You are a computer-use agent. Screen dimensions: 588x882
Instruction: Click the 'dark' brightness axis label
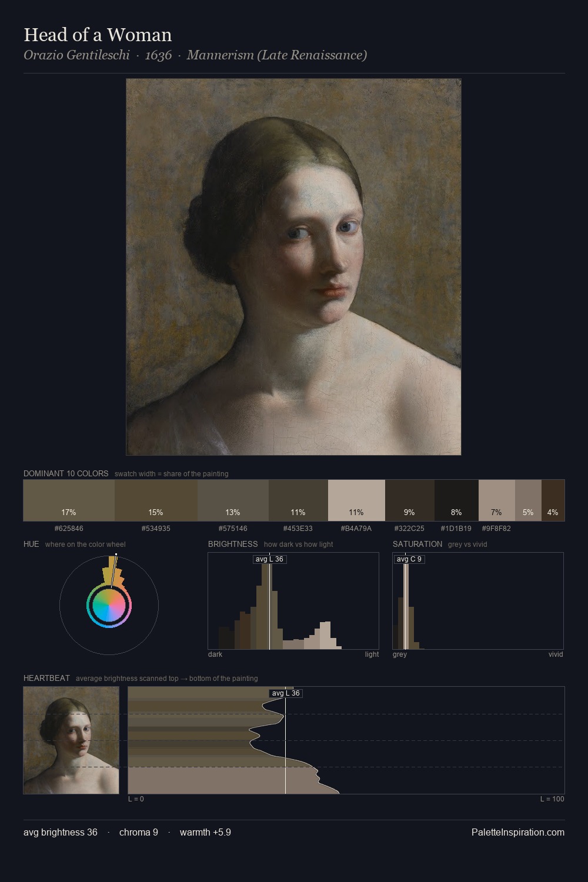(x=215, y=654)
